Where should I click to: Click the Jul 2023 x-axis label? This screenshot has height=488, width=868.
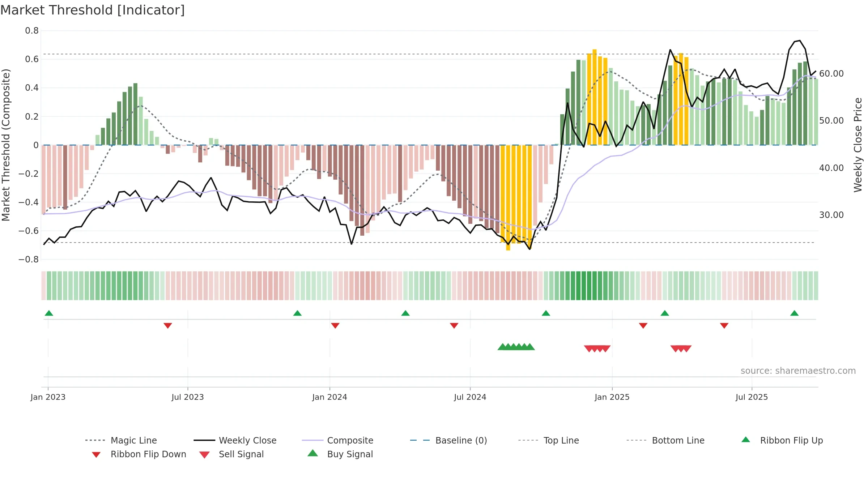(x=188, y=397)
